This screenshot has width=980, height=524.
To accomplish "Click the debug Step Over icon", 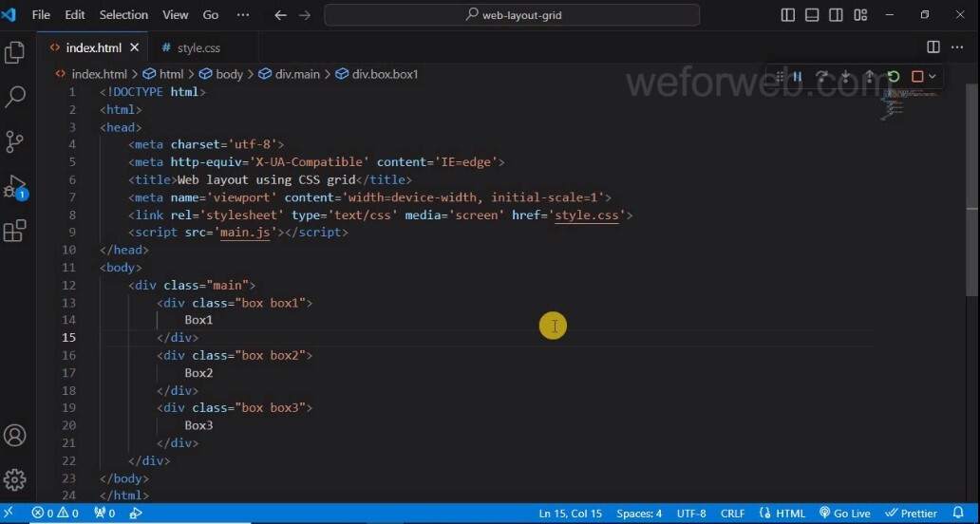I will (x=821, y=77).
